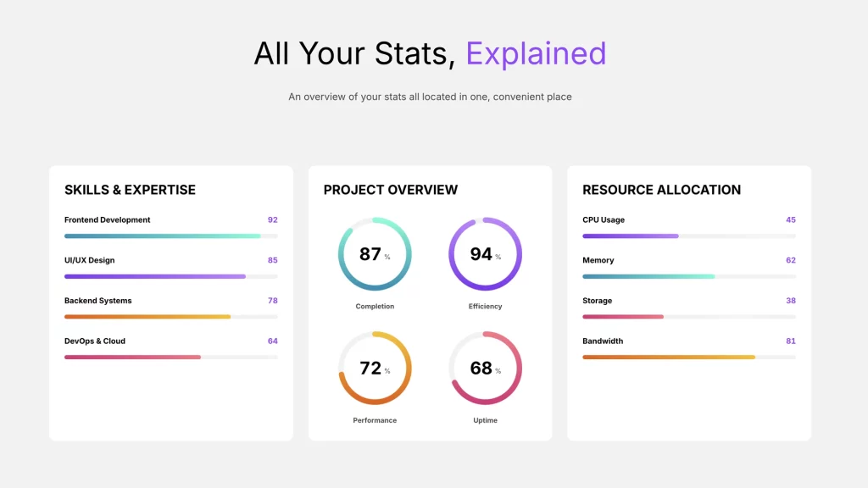The width and height of the screenshot is (868, 488).
Task: Select the Resource Allocation card heading
Action: coord(661,190)
